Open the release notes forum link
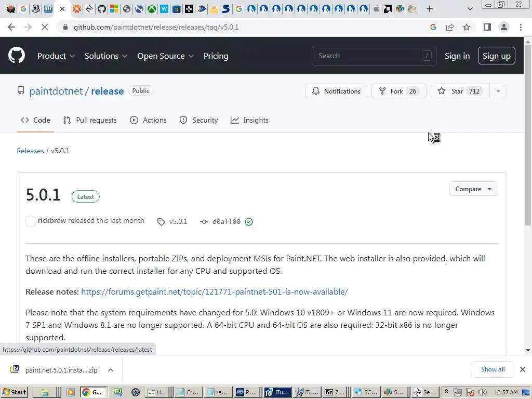Viewport: 532px width, 399px height. (x=215, y=292)
